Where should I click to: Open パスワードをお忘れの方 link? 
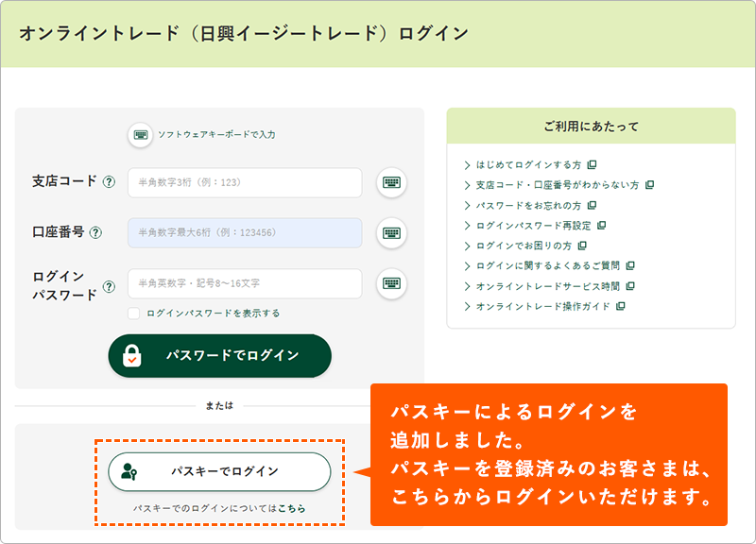529,205
